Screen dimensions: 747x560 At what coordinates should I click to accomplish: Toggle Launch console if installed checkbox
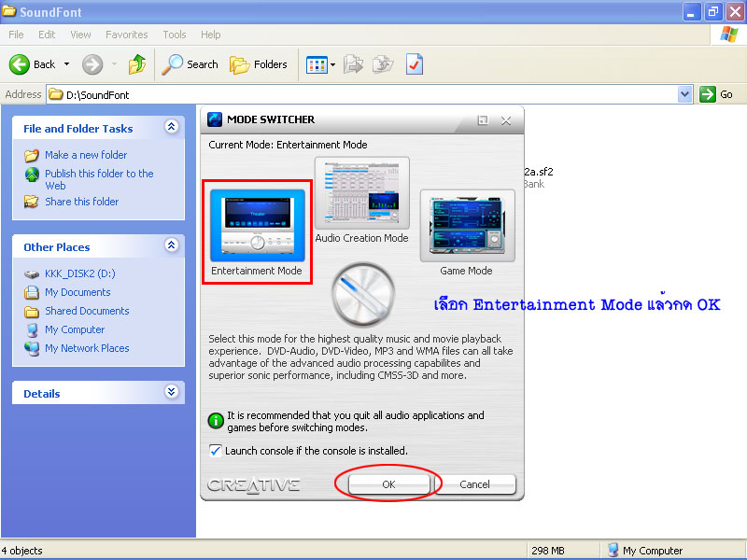(x=216, y=451)
